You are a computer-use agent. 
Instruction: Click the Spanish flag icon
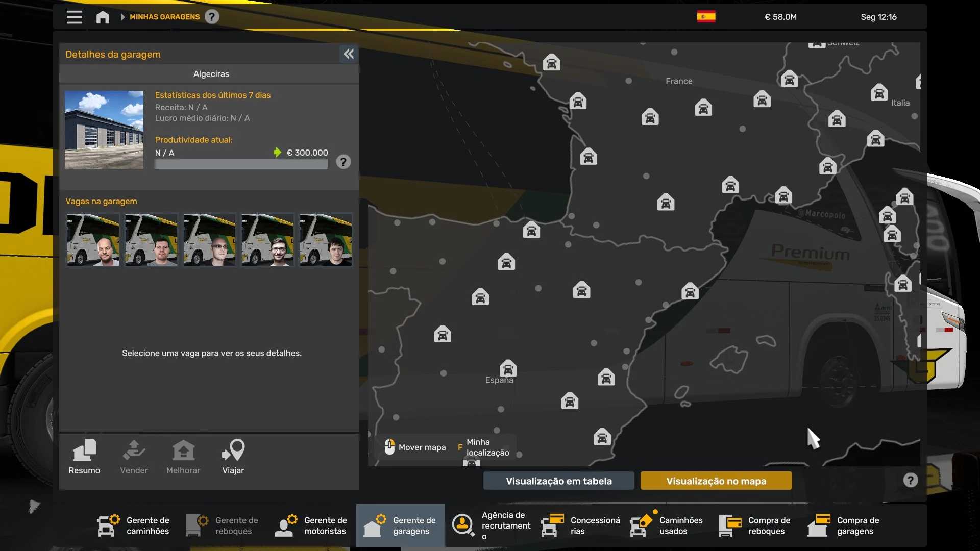[x=706, y=17]
